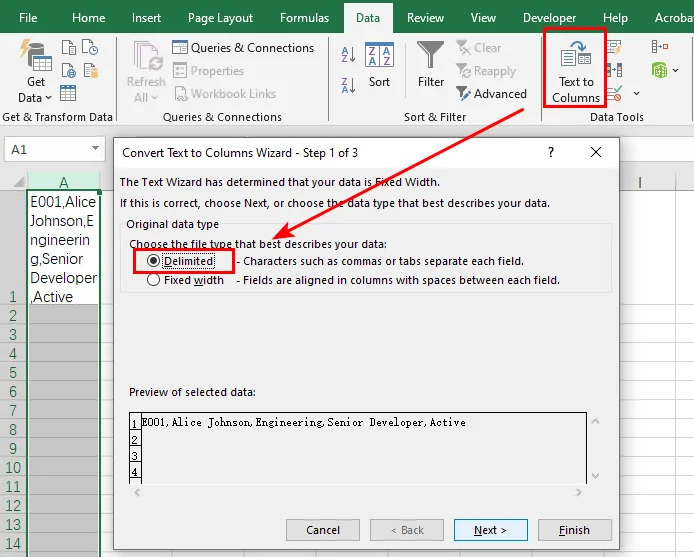Click the Consolidate icon
The width and height of the screenshot is (694, 557).
click(659, 46)
